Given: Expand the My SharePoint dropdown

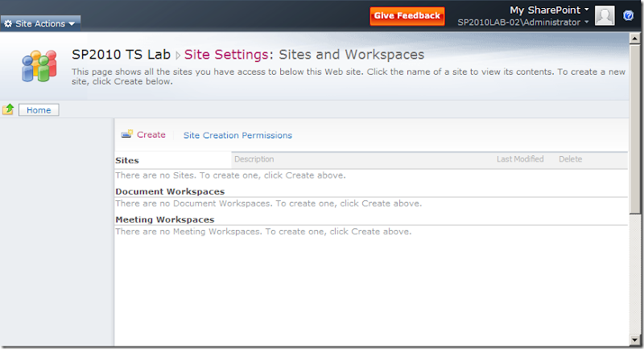Looking at the screenshot, I should [x=549, y=10].
